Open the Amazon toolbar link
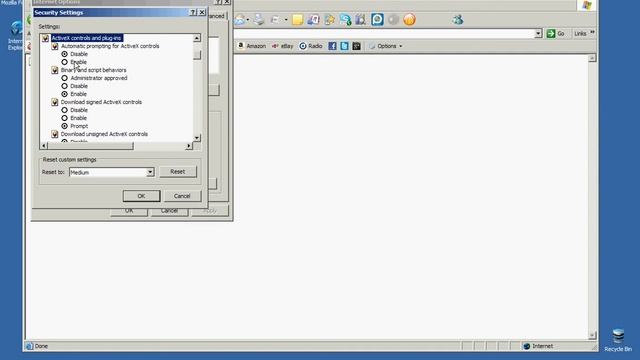640x360 pixels. [x=252, y=46]
